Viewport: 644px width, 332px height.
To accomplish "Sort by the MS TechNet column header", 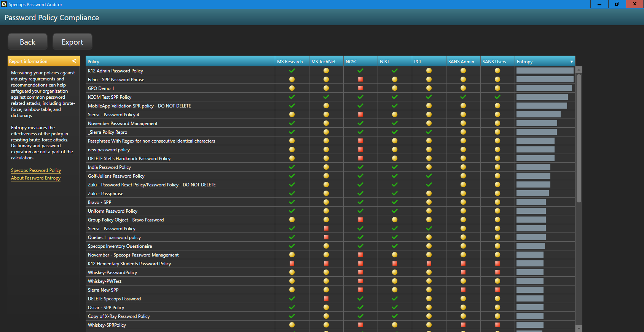I will point(326,61).
